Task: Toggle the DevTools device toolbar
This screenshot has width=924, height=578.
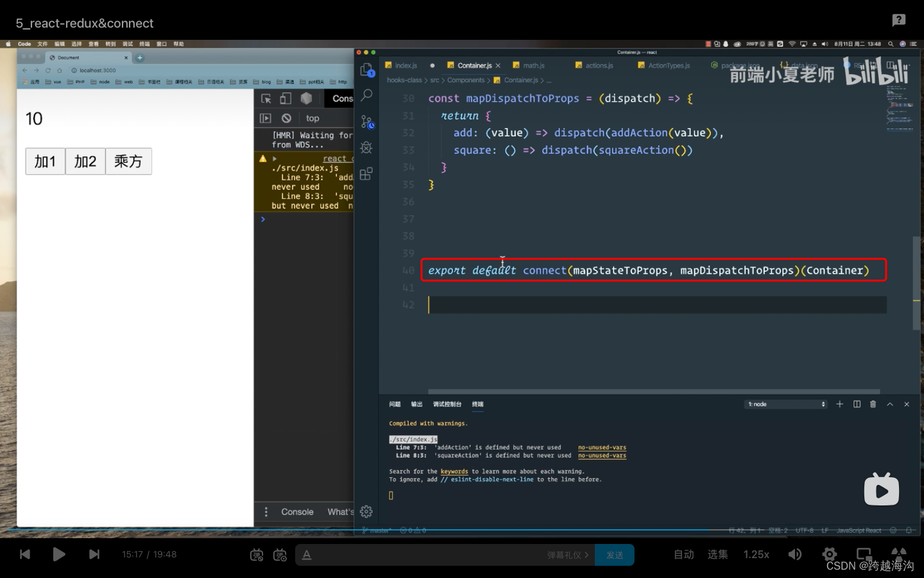Action: 286,98
